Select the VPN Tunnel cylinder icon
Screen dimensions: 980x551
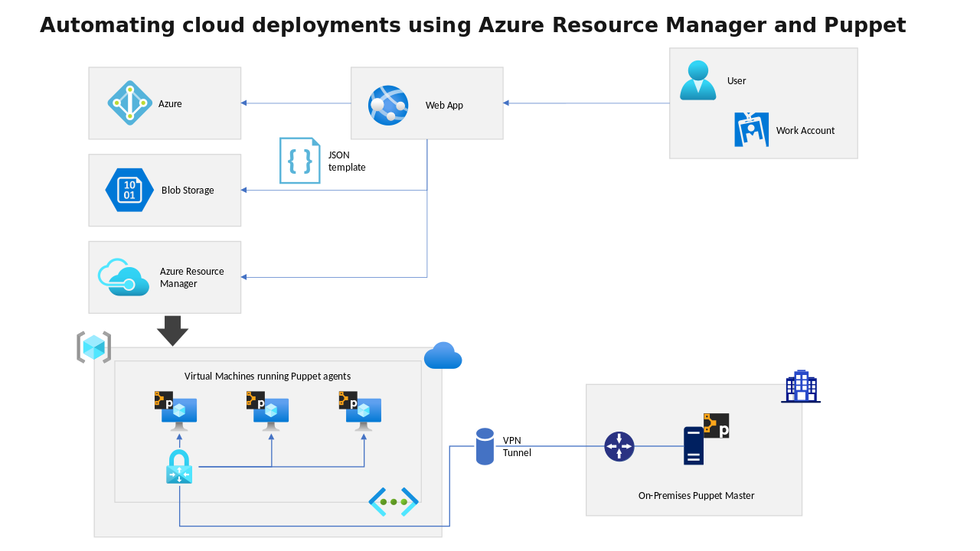coord(485,446)
